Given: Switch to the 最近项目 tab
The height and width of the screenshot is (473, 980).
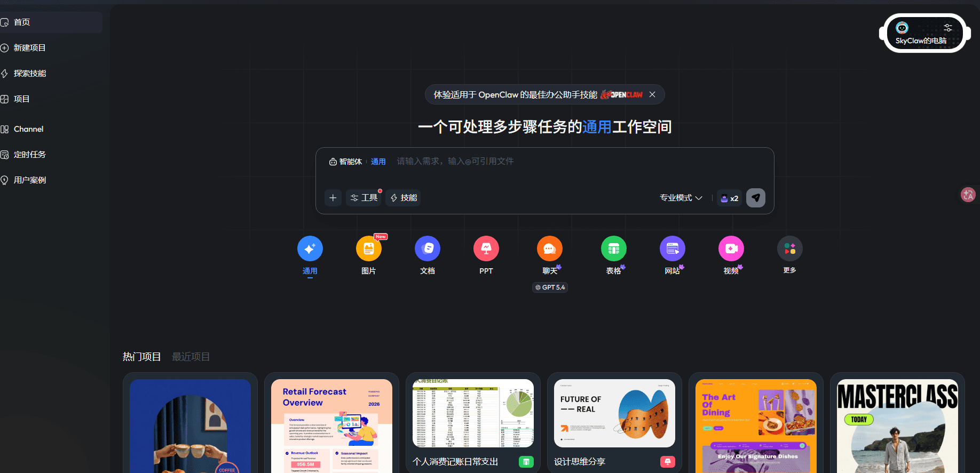Looking at the screenshot, I should click(191, 357).
